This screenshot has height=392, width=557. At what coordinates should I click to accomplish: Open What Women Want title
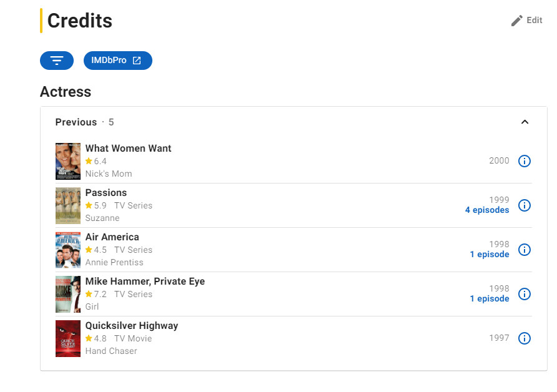(x=128, y=149)
